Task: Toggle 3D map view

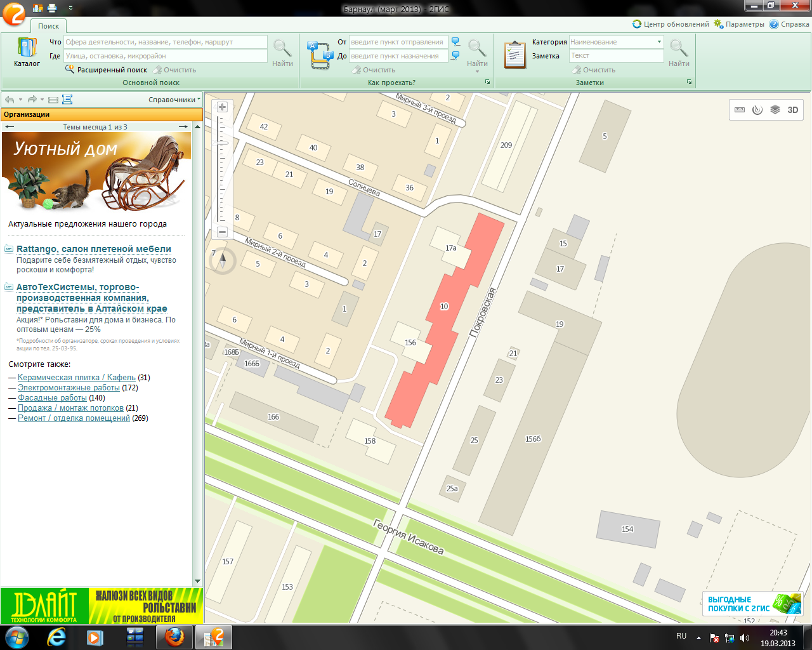Action: 792,110
